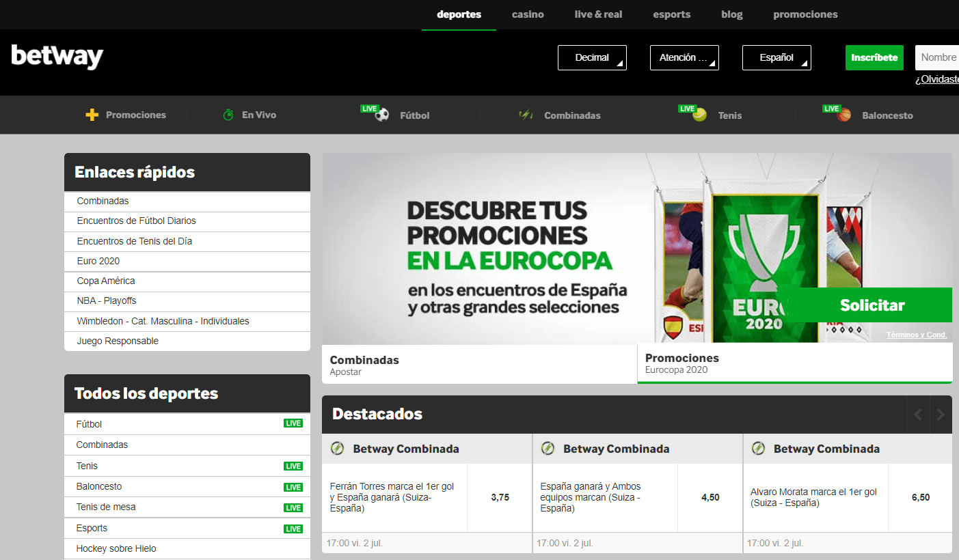Image resolution: width=959 pixels, height=560 pixels.
Task: Open the casino top tab
Action: 528,14
